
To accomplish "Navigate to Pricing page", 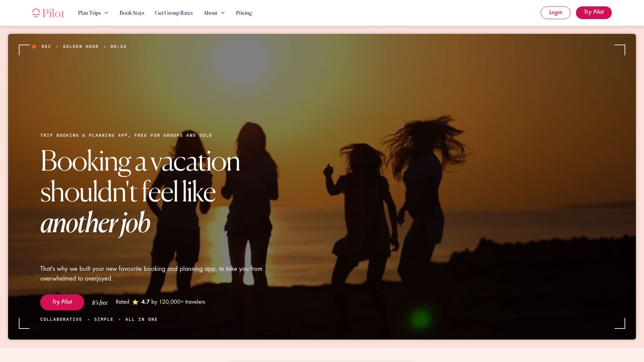I will pos(244,13).
